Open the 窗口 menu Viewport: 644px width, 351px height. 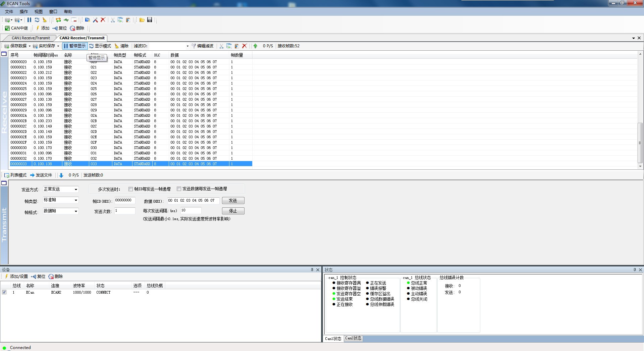tap(53, 11)
